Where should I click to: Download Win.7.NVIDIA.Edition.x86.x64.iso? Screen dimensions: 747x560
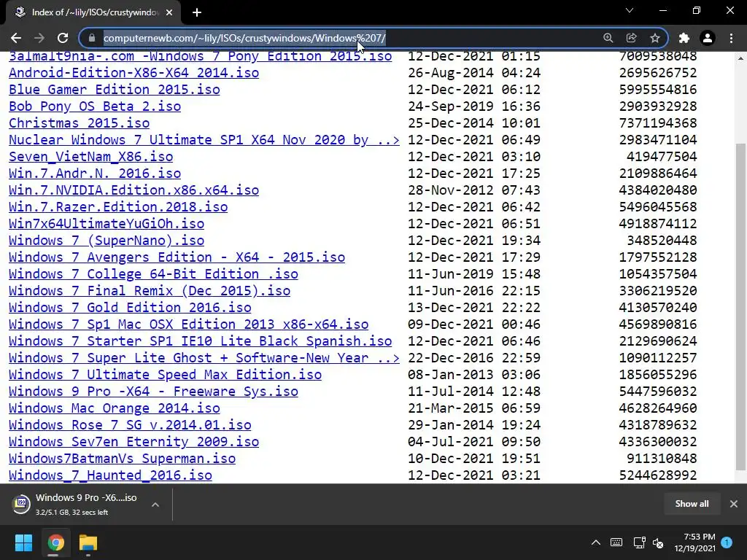pyautogui.click(x=134, y=190)
